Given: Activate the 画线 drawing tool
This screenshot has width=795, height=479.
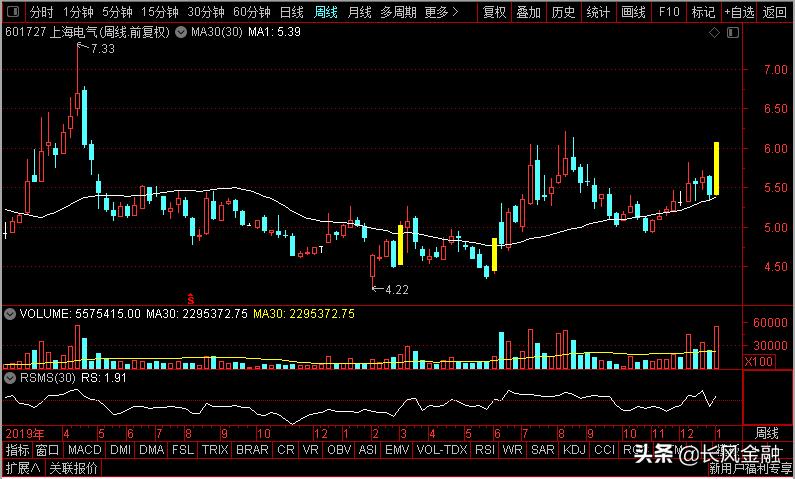Looking at the screenshot, I should click(634, 12).
